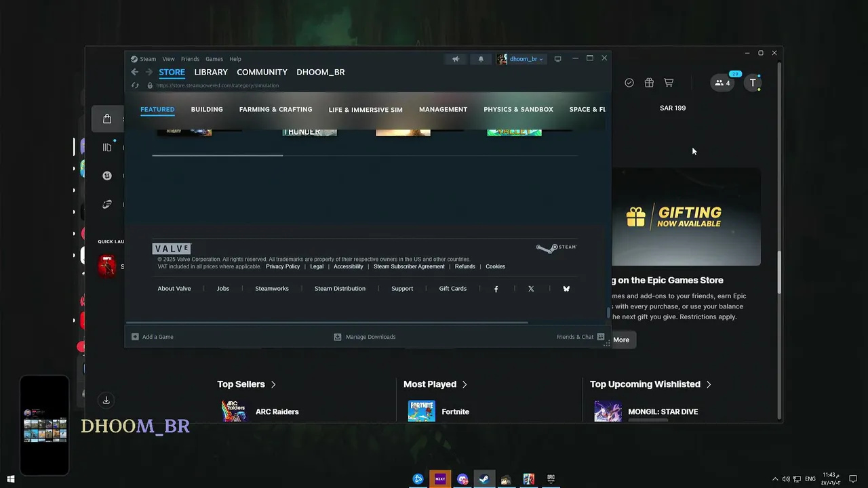Switch to Steam COMMUNITY section

(x=262, y=72)
